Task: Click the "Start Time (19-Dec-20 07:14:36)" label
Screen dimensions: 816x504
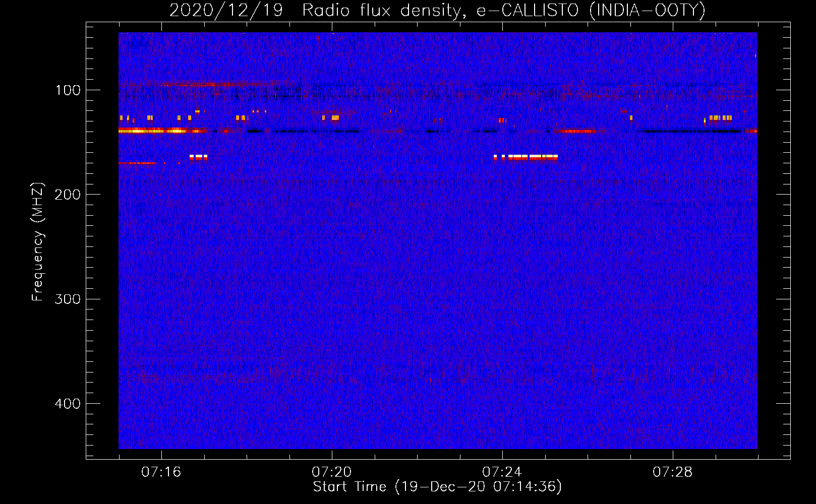Action: click(437, 487)
